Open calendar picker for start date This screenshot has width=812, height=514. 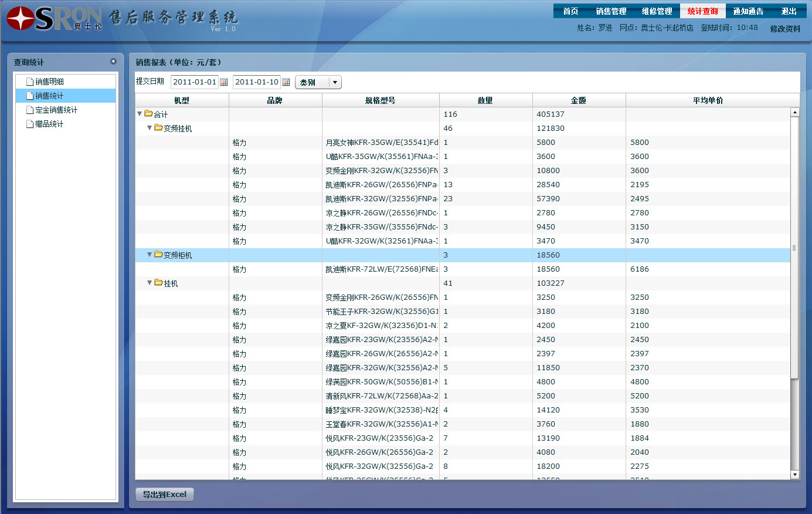pyautogui.click(x=223, y=82)
